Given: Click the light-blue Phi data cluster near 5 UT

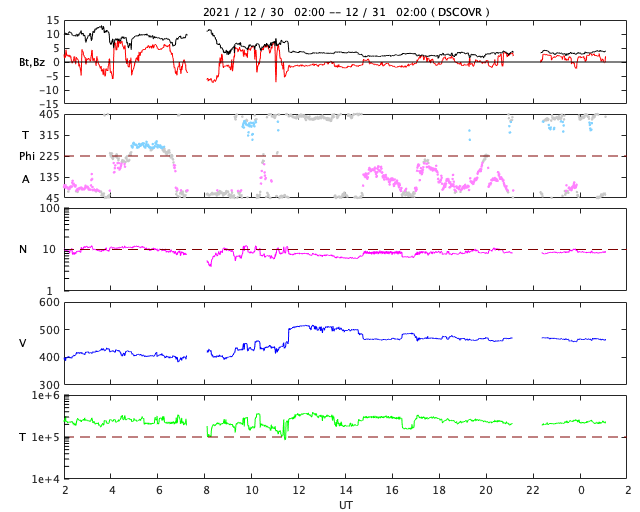Looking at the screenshot, I should 147,145.
